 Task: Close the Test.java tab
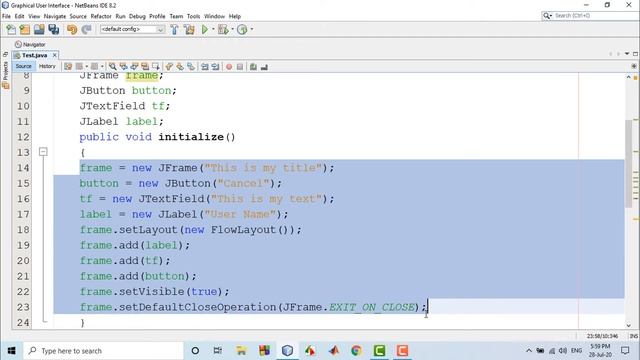[x=55, y=55]
